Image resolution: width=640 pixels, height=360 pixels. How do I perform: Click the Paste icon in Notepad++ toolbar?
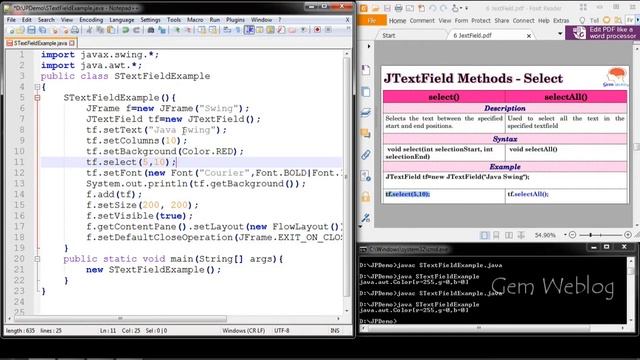point(110,30)
